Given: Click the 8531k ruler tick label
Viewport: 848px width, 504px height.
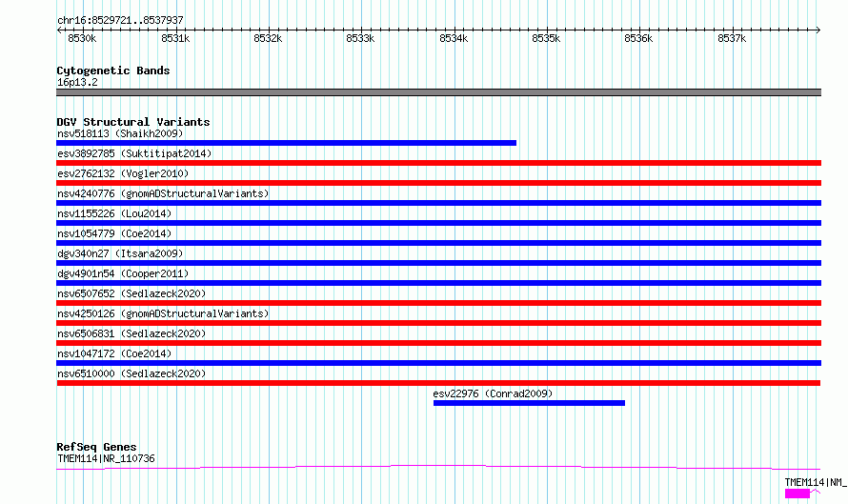Looking at the screenshot, I should click(x=175, y=38).
